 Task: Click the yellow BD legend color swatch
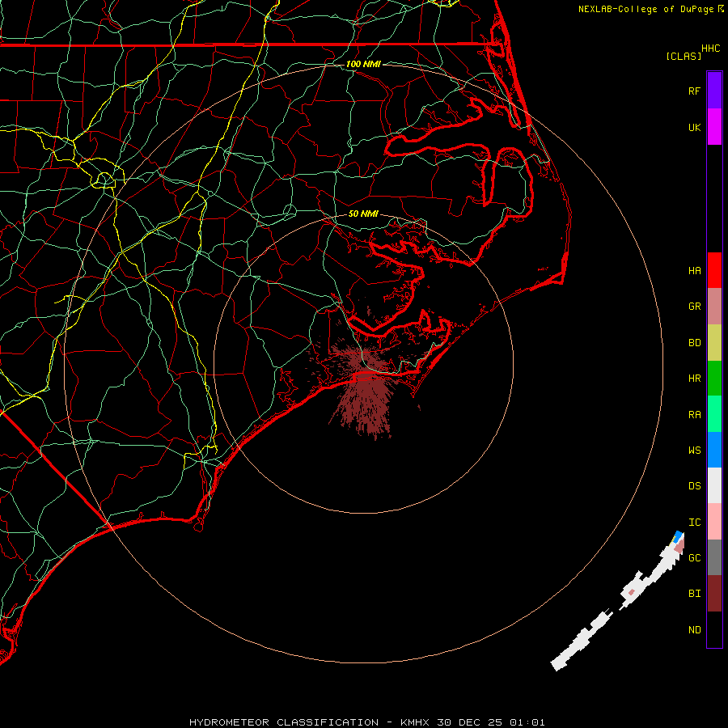point(714,342)
